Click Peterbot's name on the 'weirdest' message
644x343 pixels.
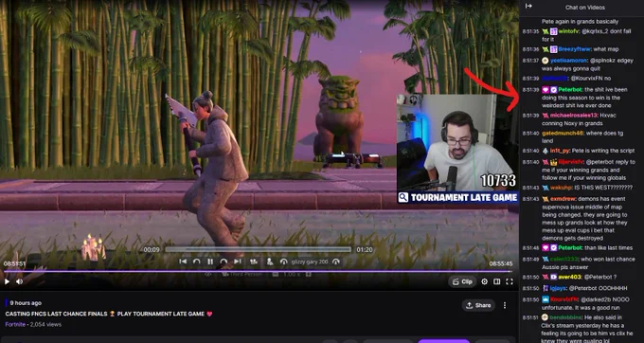570,90
